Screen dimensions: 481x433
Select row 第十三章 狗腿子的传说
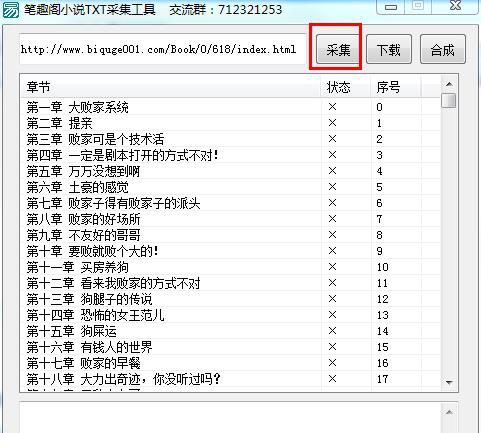tap(231, 299)
